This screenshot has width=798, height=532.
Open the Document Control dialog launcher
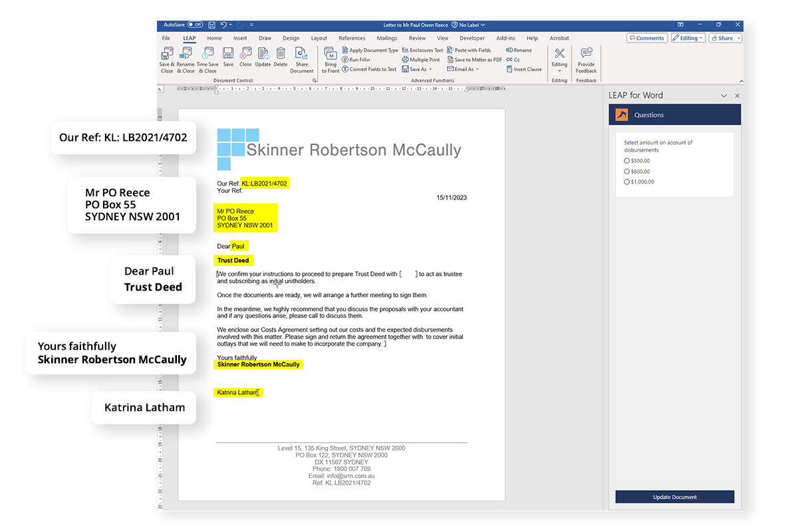(313, 80)
